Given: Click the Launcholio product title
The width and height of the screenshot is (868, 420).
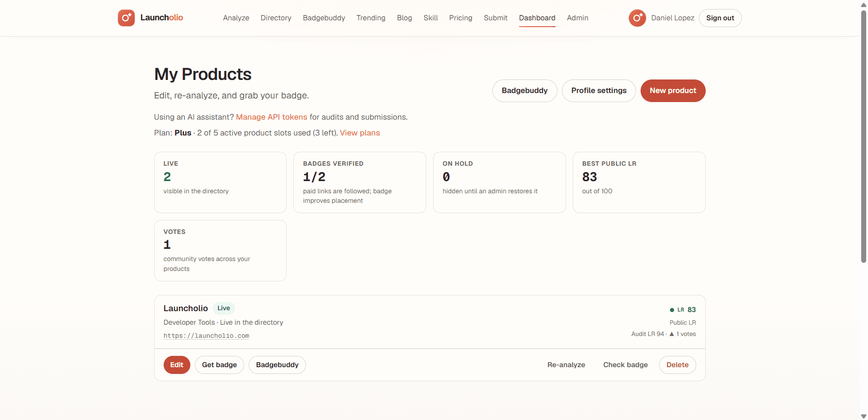Looking at the screenshot, I should pos(185,308).
